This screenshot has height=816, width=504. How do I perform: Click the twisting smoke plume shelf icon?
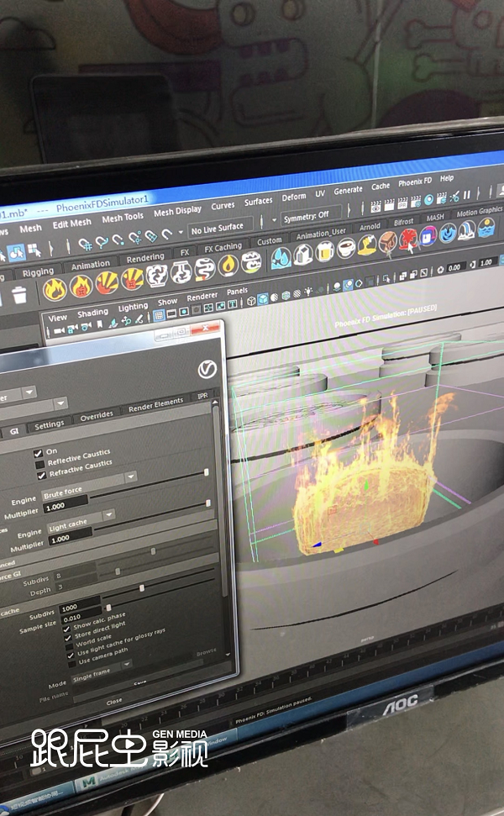coord(204,269)
